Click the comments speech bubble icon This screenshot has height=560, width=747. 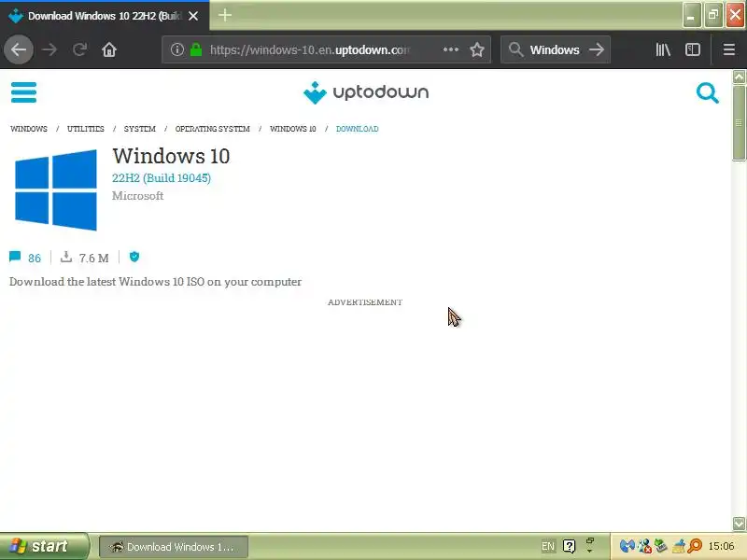coord(15,258)
